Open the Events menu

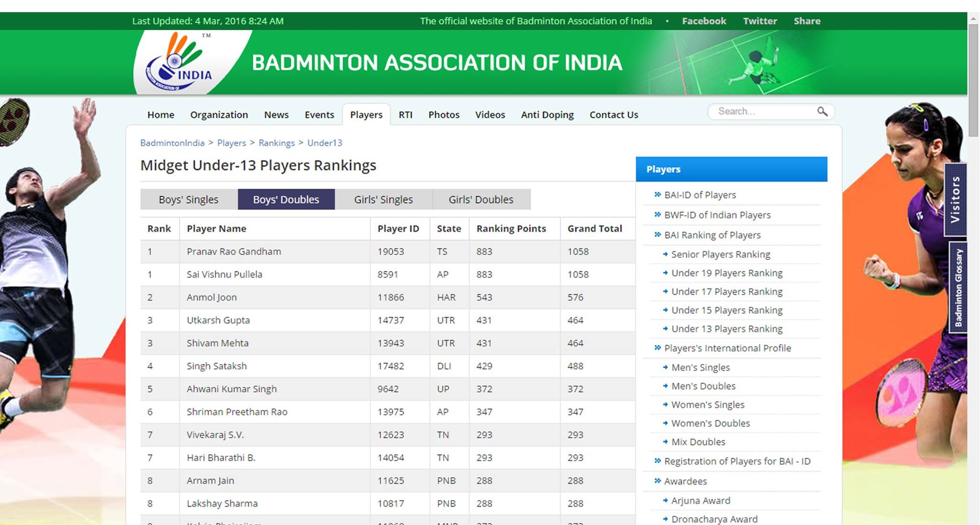[x=320, y=115]
